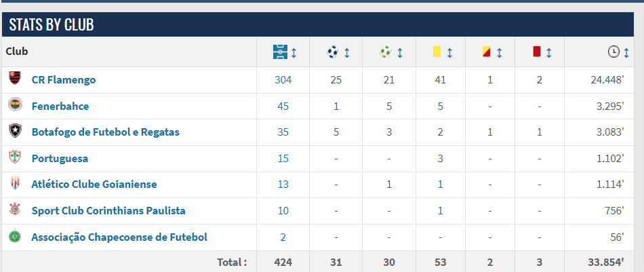Open Associação Chapecoense de Futebol link
The image size is (644, 272).
pyautogui.click(x=119, y=237)
